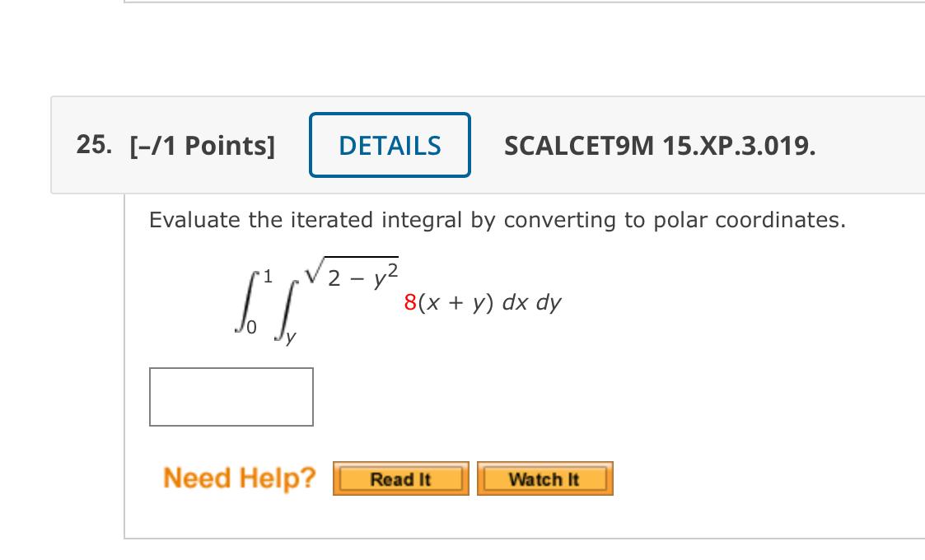Click inside the answer input box

click(x=231, y=397)
